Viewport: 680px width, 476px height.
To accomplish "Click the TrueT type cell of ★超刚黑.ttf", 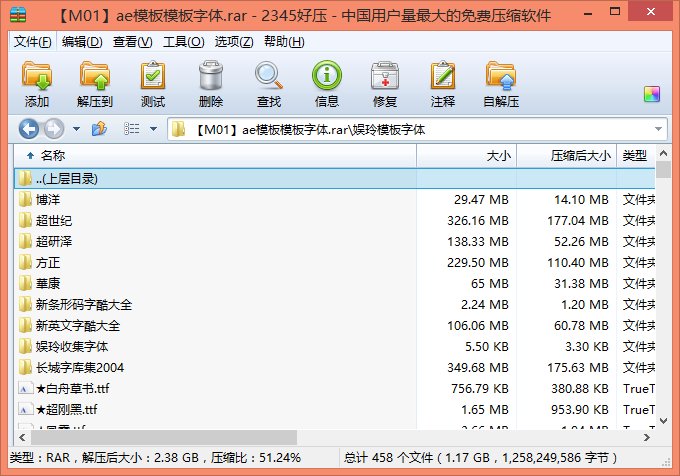I will point(638,409).
